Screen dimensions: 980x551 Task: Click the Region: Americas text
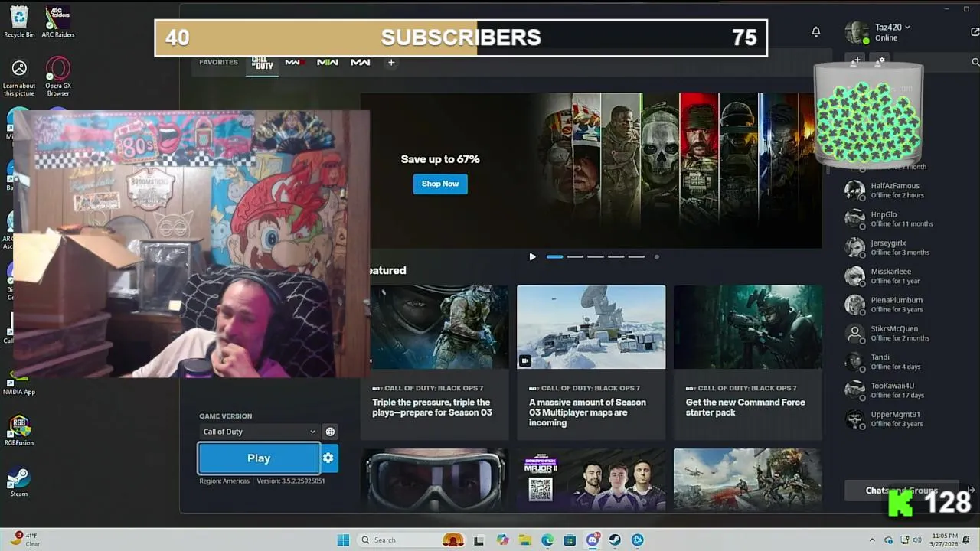click(224, 481)
